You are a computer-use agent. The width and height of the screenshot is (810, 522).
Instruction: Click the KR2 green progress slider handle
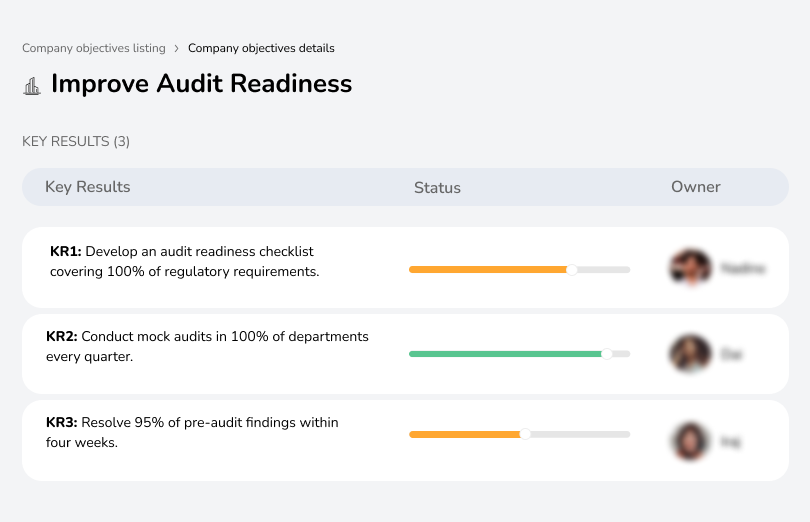tap(607, 354)
